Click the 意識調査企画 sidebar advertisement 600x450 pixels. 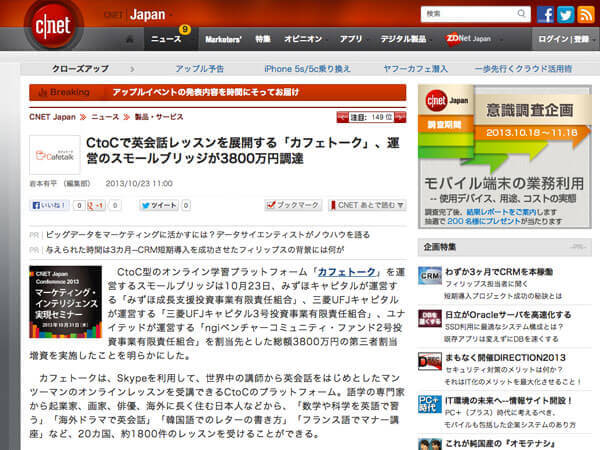coord(505,157)
